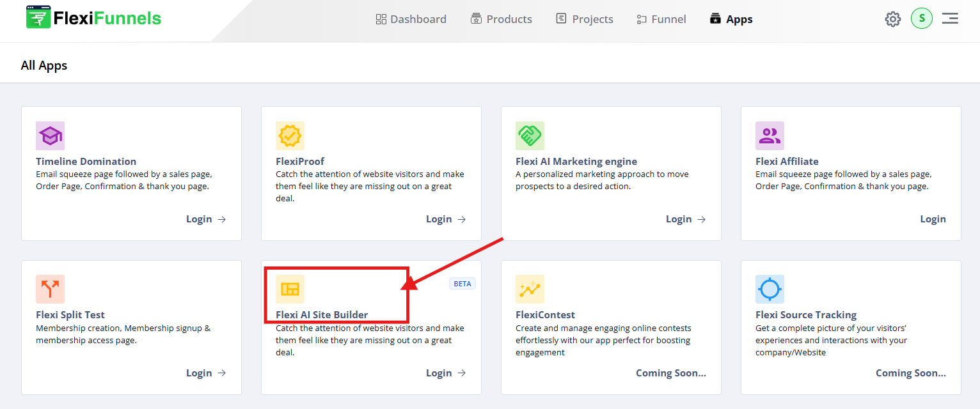Screen dimensions: 980x409
Task: Click the BETA badge
Action: tap(462, 284)
